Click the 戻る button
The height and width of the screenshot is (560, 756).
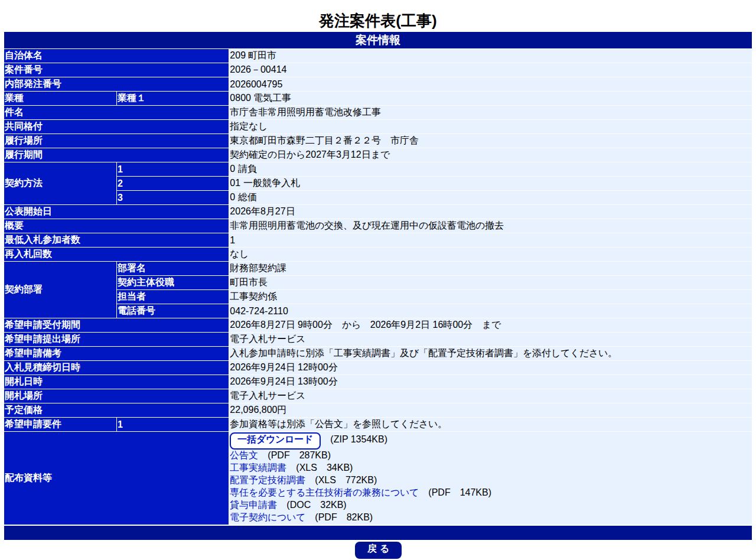pyautogui.click(x=378, y=549)
